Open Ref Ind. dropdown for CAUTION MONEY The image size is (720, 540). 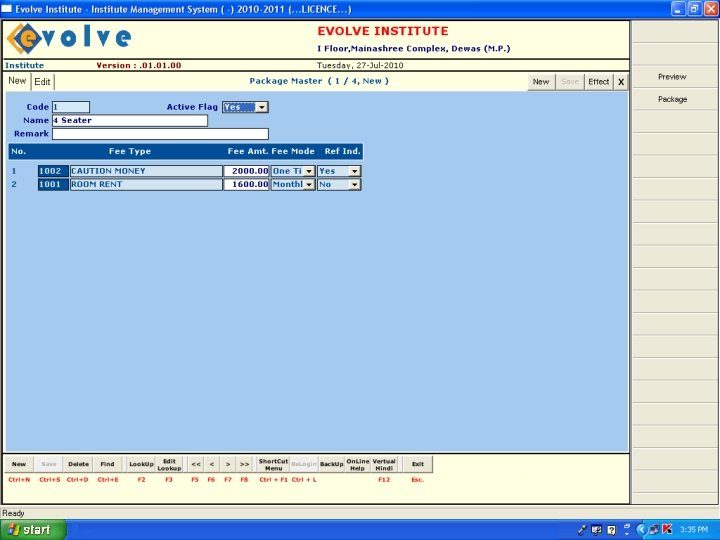click(x=354, y=171)
